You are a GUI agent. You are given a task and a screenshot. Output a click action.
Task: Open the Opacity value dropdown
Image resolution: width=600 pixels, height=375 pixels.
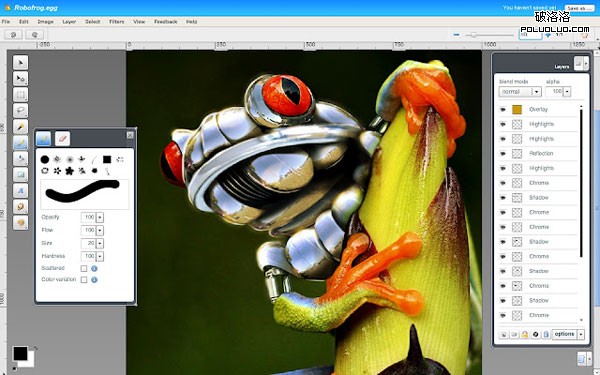(x=100, y=217)
